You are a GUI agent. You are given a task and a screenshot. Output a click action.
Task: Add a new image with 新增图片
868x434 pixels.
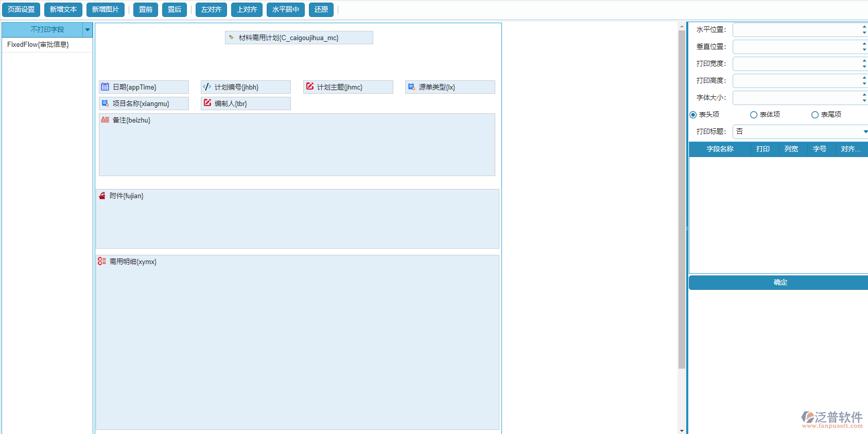106,10
